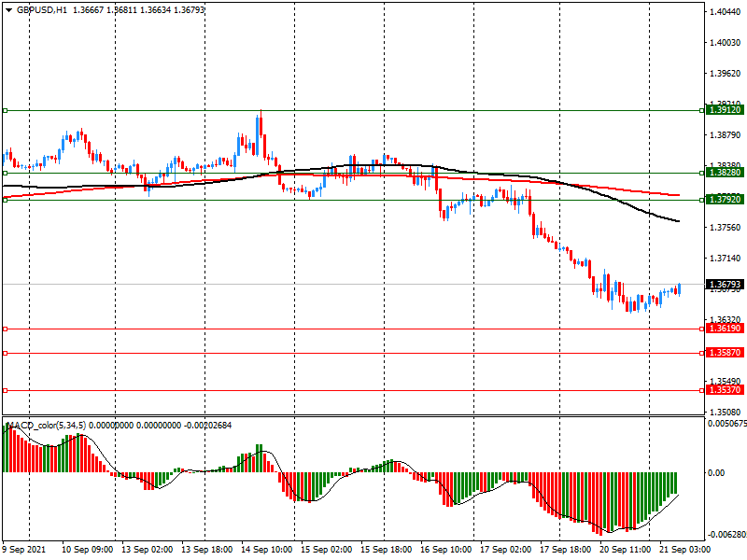The width and height of the screenshot is (747, 560).
Task: Click the 1.37140 price scale value
Action: coord(726,259)
